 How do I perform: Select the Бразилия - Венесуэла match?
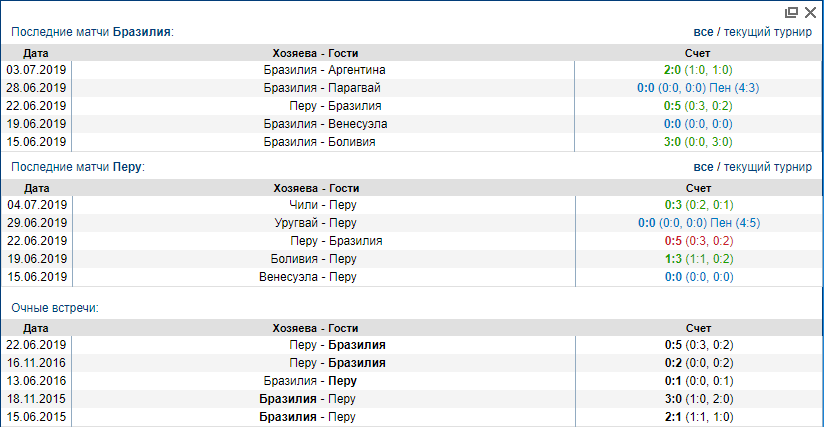tap(325, 124)
